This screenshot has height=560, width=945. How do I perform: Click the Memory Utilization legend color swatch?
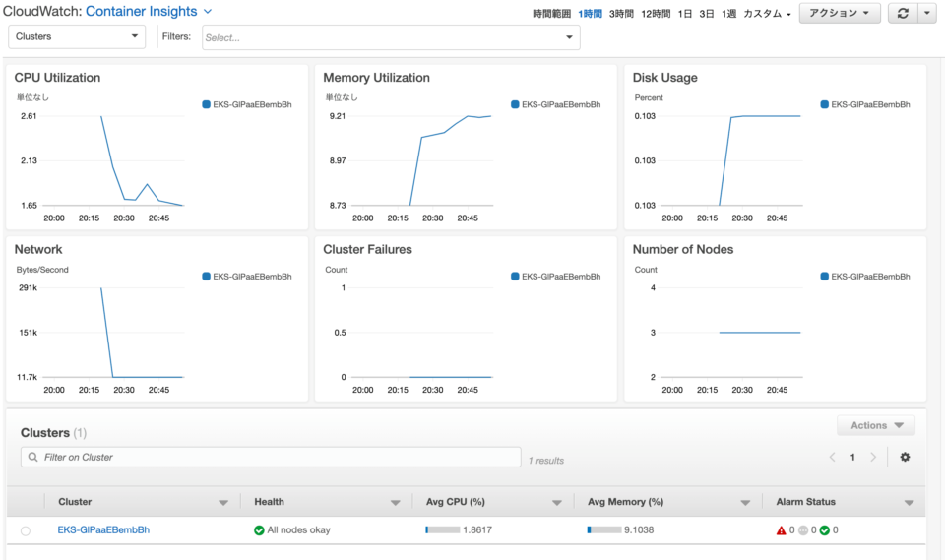pyautogui.click(x=515, y=104)
